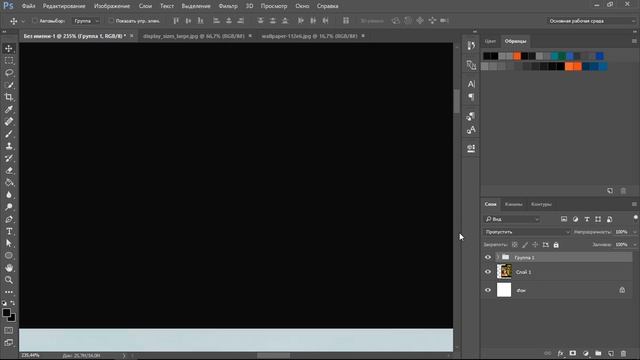This screenshot has width=640, height=360.
Task: Open the Изображение menu
Action: pos(112,6)
